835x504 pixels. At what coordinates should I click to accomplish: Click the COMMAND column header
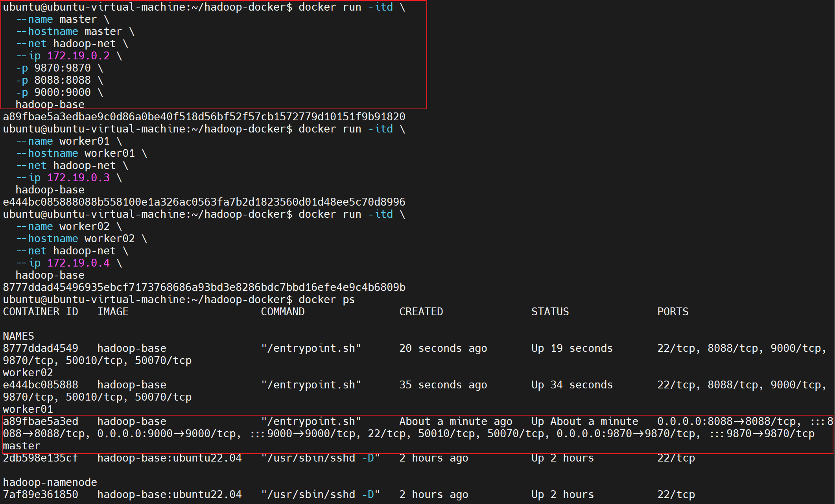(282, 312)
